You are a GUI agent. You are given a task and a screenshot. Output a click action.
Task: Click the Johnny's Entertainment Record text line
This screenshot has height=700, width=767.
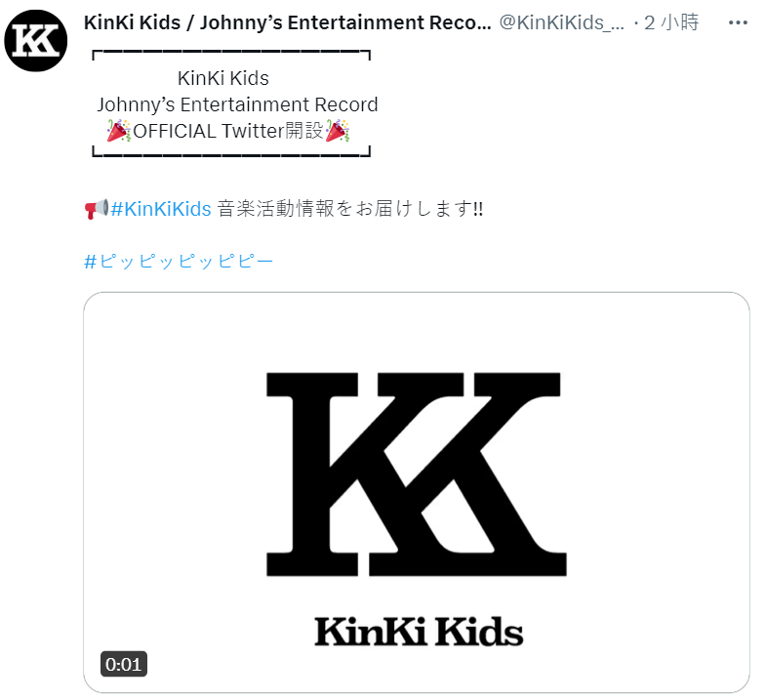pos(237,104)
